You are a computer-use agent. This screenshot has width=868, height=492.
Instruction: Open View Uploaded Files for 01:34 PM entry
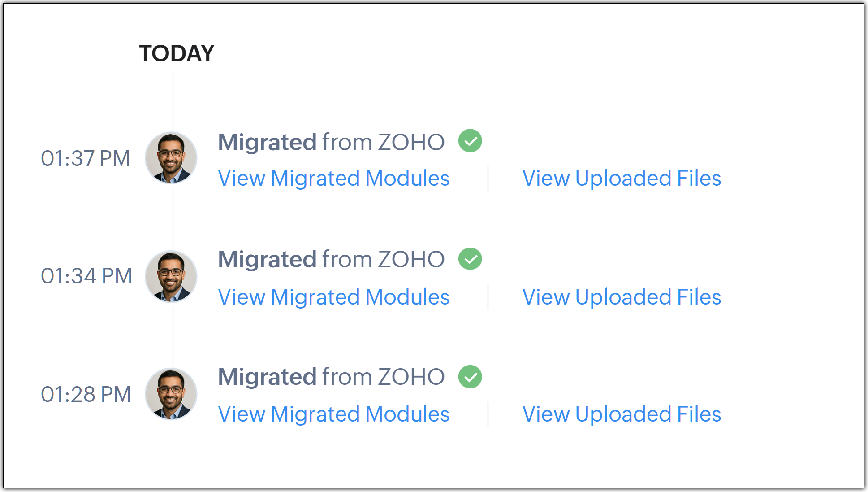pos(622,297)
